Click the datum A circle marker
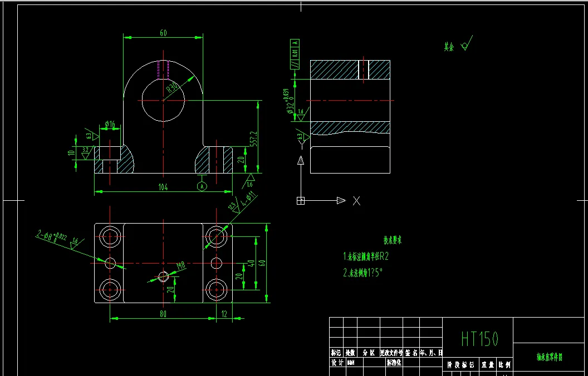Viewport: 588px width, 376px height. point(202,186)
